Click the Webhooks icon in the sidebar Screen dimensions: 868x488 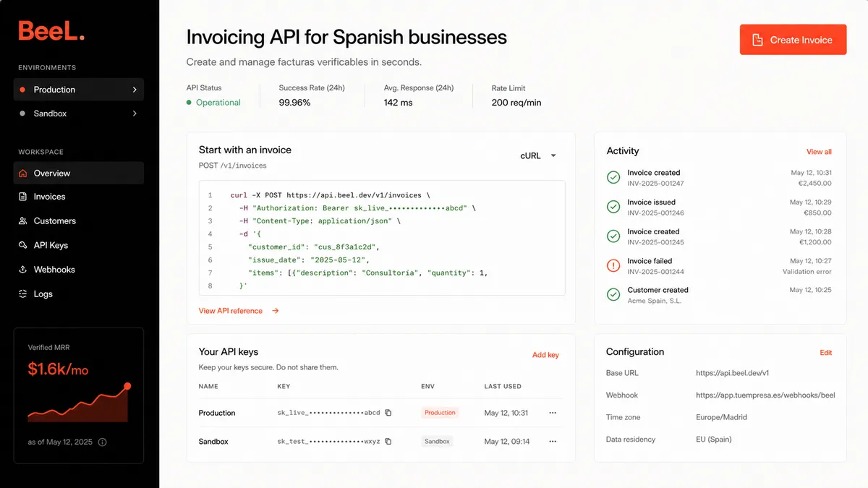pos(23,270)
